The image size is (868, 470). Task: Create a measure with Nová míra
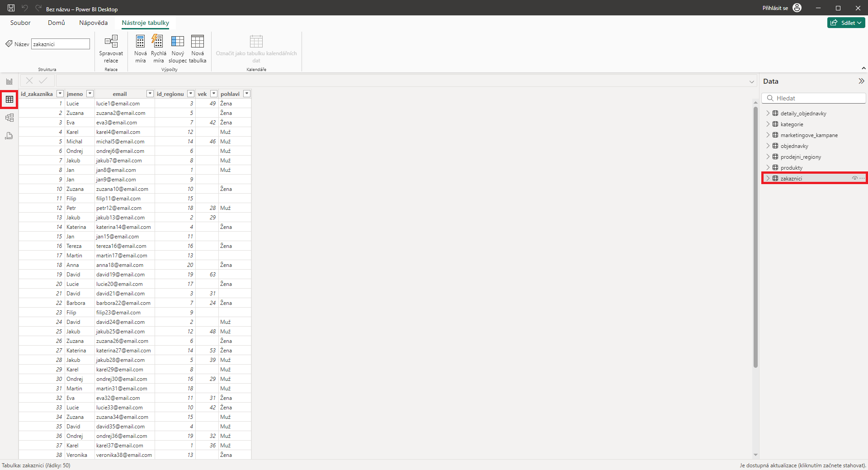(x=140, y=47)
